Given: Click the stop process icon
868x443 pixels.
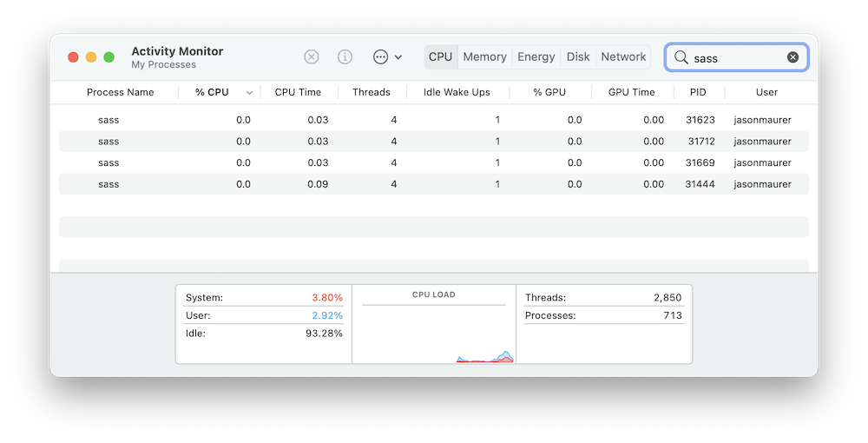Looking at the screenshot, I should (x=312, y=57).
